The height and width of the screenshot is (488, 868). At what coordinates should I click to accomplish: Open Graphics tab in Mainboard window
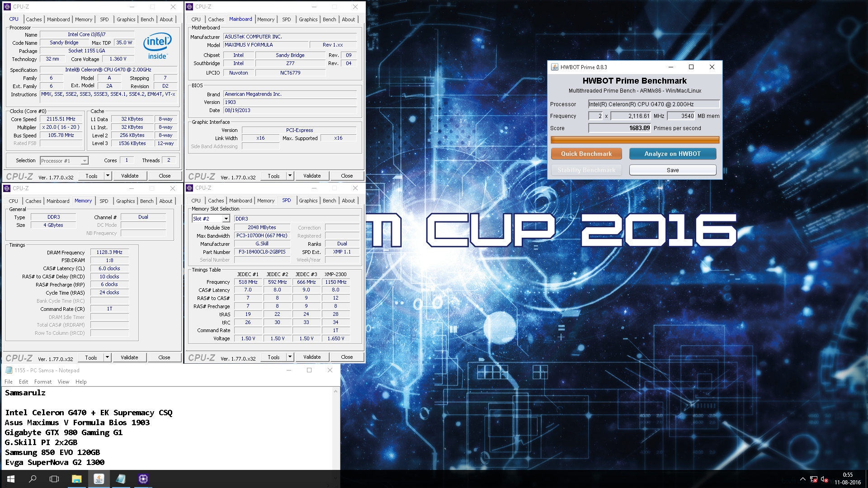[308, 19]
